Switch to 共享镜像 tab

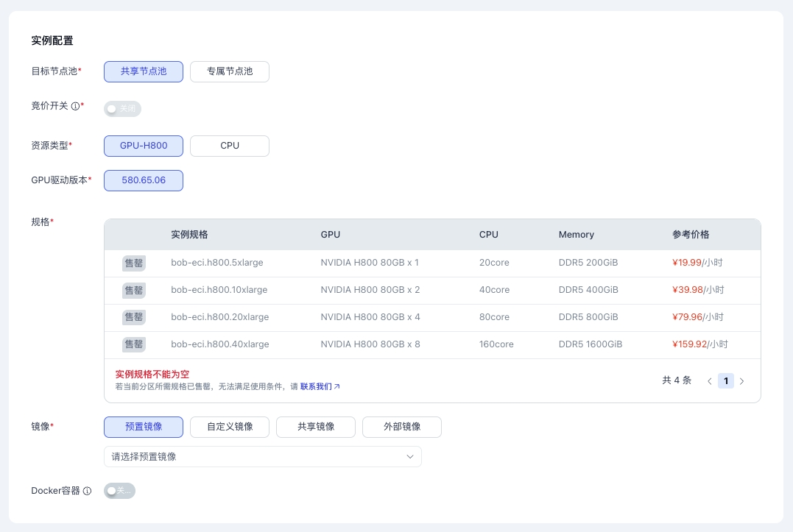point(316,427)
